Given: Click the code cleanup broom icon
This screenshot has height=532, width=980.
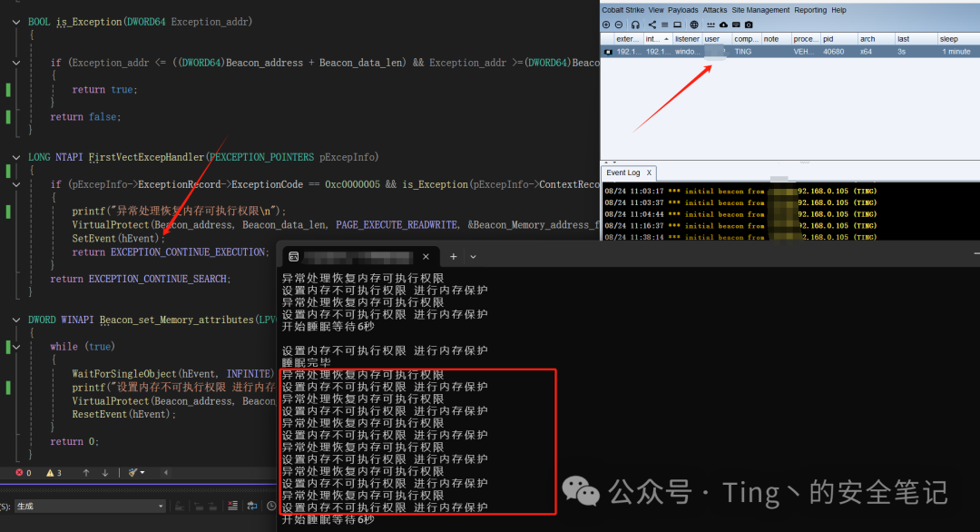Looking at the screenshot, I should (132, 473).
